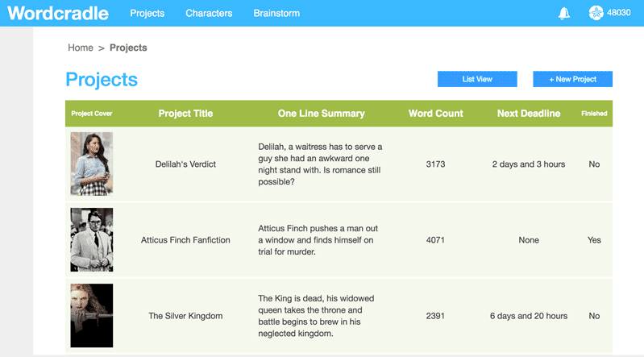Open the Projects nav menu item
This screenshot has height=357, width=644.
(147, 13)
